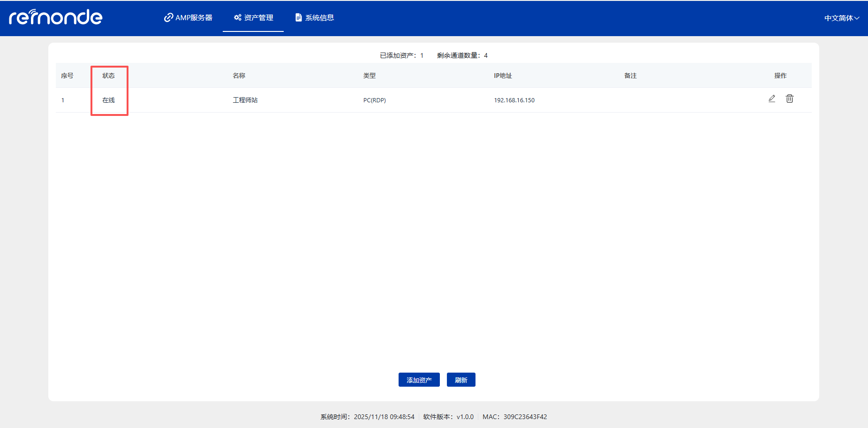Click the IP address 192.168.16.150

[514, 100]
